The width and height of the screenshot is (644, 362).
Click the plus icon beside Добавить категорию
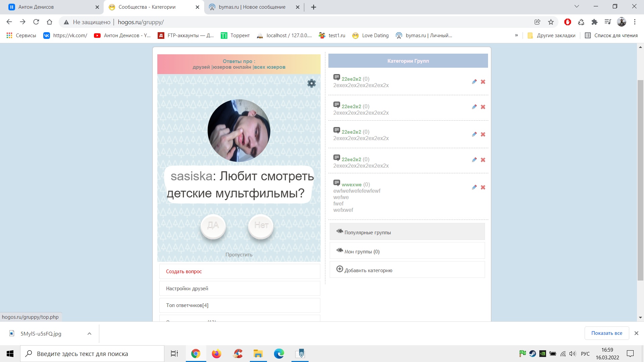(x=339, y=269)
